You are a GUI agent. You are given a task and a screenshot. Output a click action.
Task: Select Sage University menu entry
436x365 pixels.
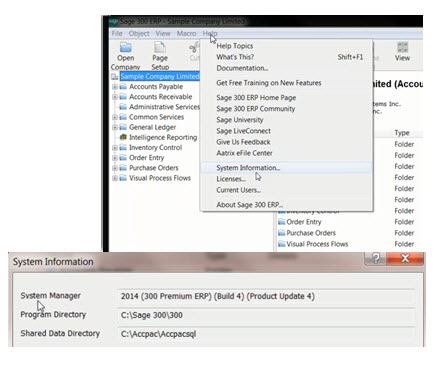(x=287, y=120)
